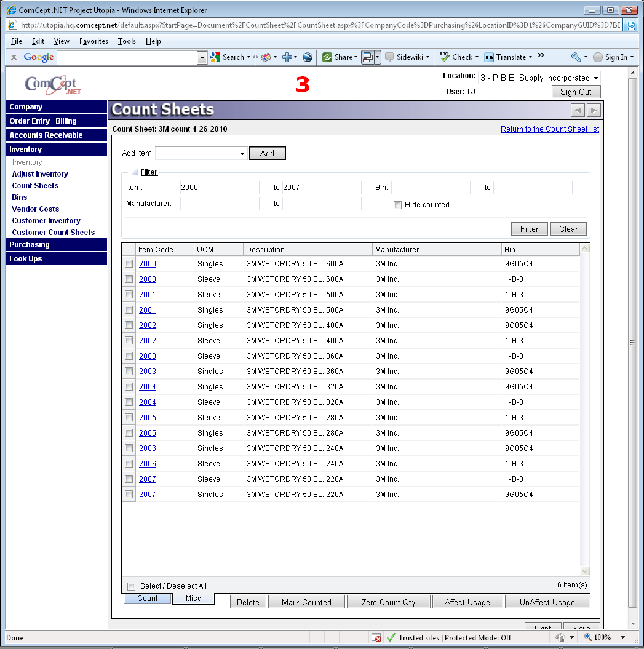Click the Sidewiki speech bubble icon
Screen dimensions: 644x649
pos(389,57)
